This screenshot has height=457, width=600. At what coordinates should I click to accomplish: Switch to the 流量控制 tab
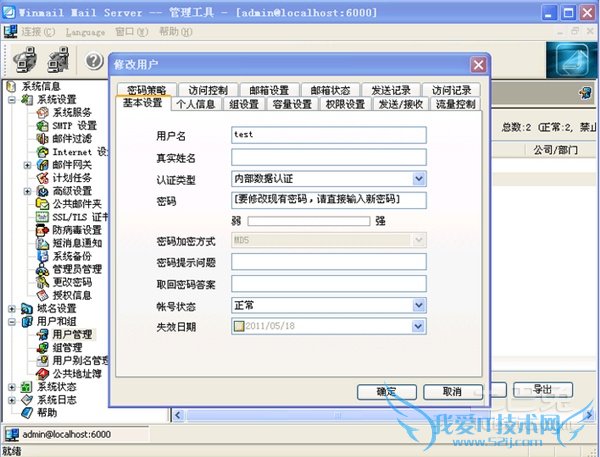[x=455, y=104]
